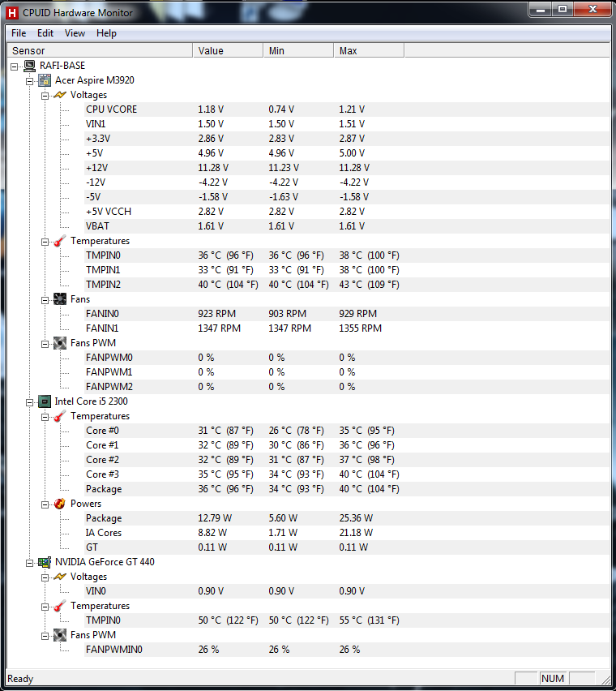This screenshot has width=616, height=691.
Task: Select the VIN0 row under NVIDIA
Action: point(347,591)
